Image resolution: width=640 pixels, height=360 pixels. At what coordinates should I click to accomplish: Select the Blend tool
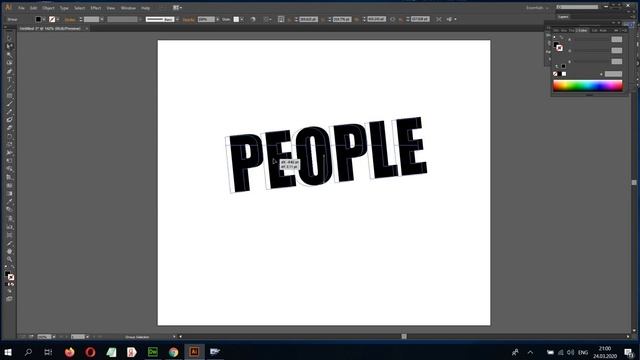[x=9, y=210]
